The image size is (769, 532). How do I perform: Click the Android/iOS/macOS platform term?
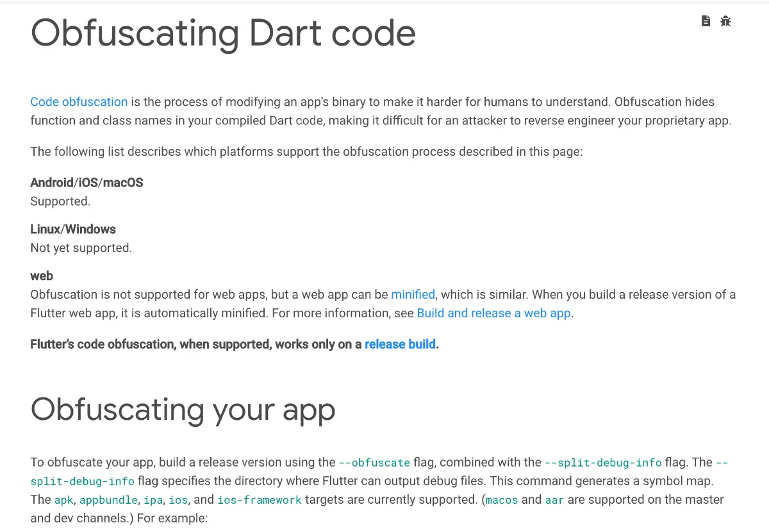(x=87, y=183)
